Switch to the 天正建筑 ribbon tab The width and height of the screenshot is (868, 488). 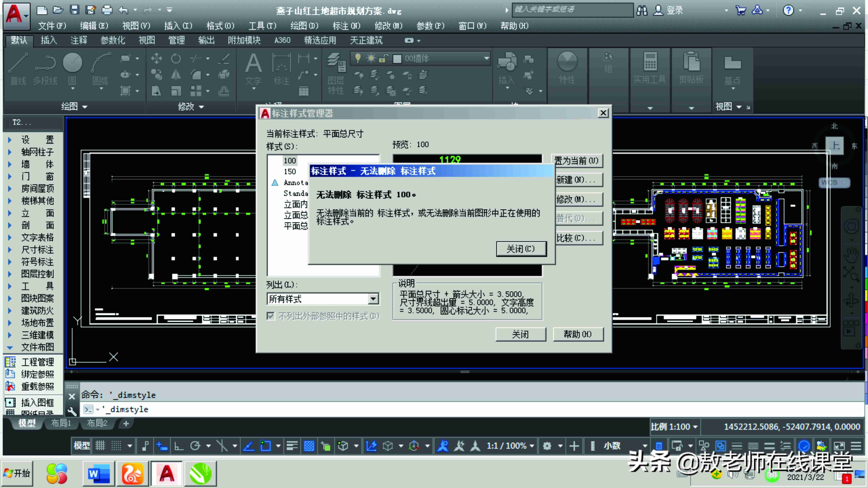click(x=366, y=40)
